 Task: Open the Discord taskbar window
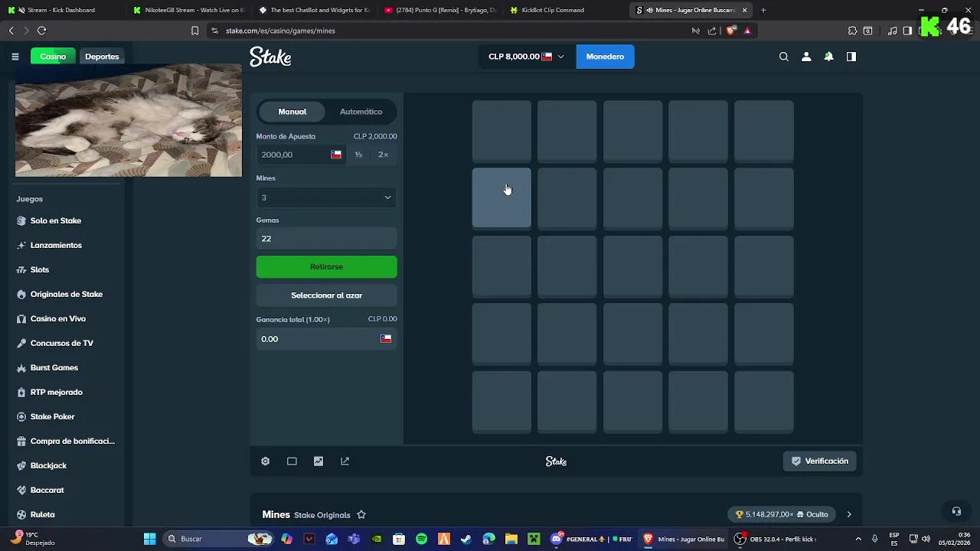[x=592, y=539]
